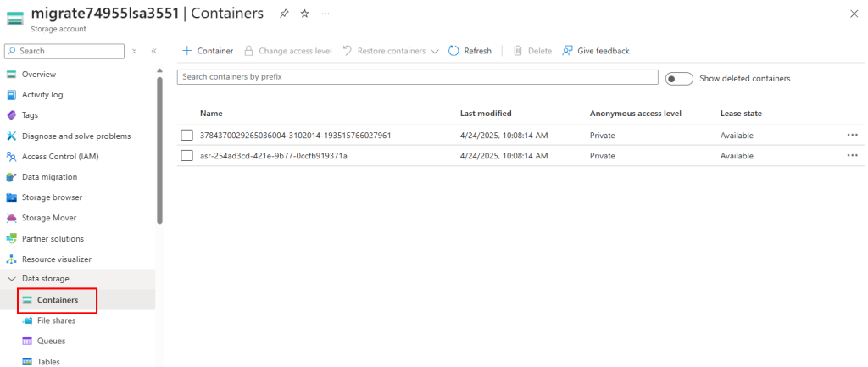868x367 pixels.
Task: Navigate to File shares
Action: [x=57, y=320]
